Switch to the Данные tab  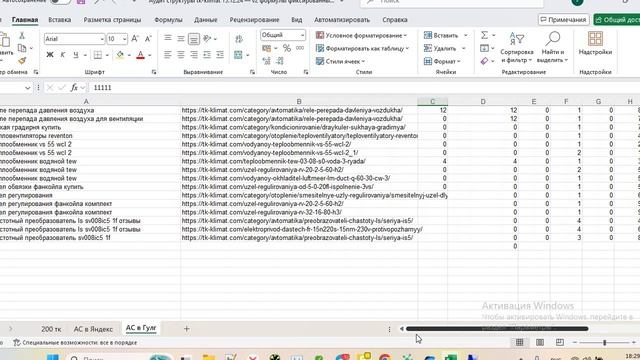click(206, 20)
